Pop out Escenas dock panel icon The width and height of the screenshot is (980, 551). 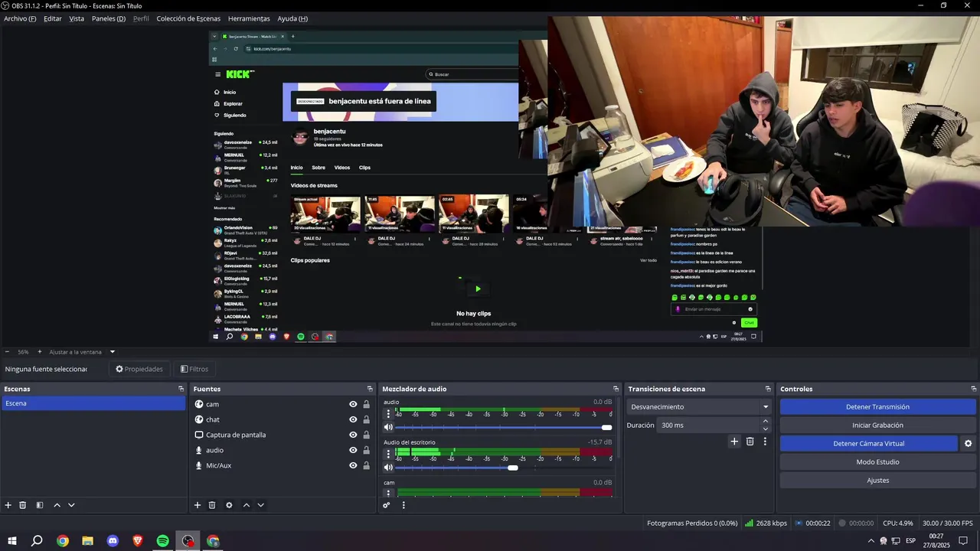point(181,389)
